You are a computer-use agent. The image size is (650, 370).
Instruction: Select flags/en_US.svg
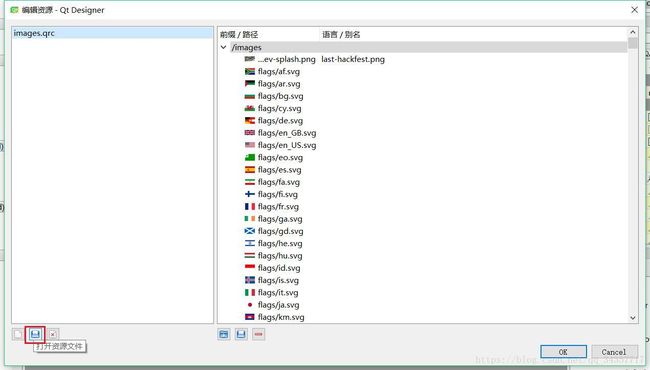click(287, 145)
